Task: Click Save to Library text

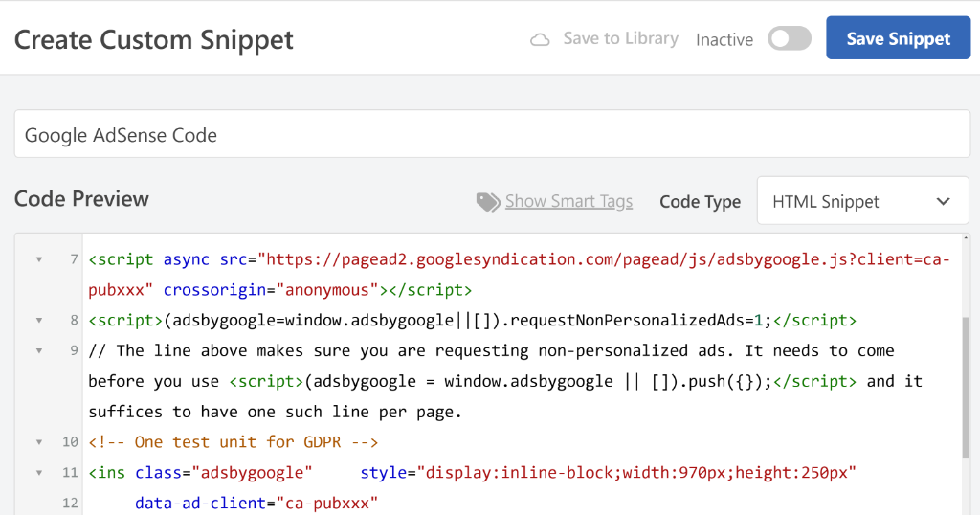Action: click(x=620, y=38)
